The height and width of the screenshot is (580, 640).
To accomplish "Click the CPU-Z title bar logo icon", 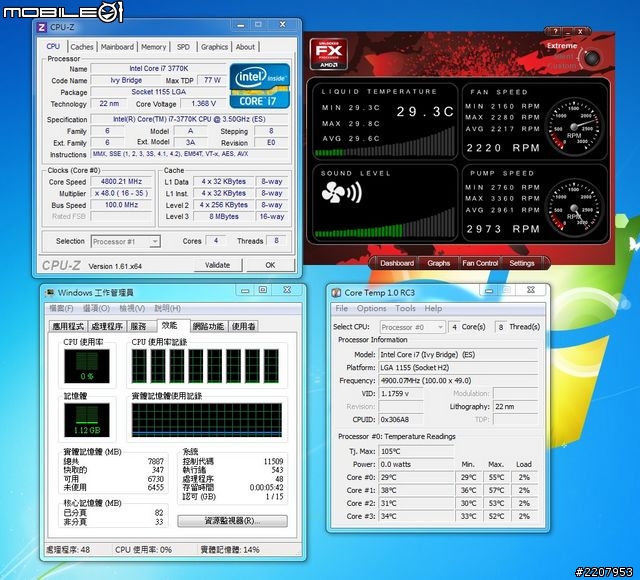I will [42, 27].
